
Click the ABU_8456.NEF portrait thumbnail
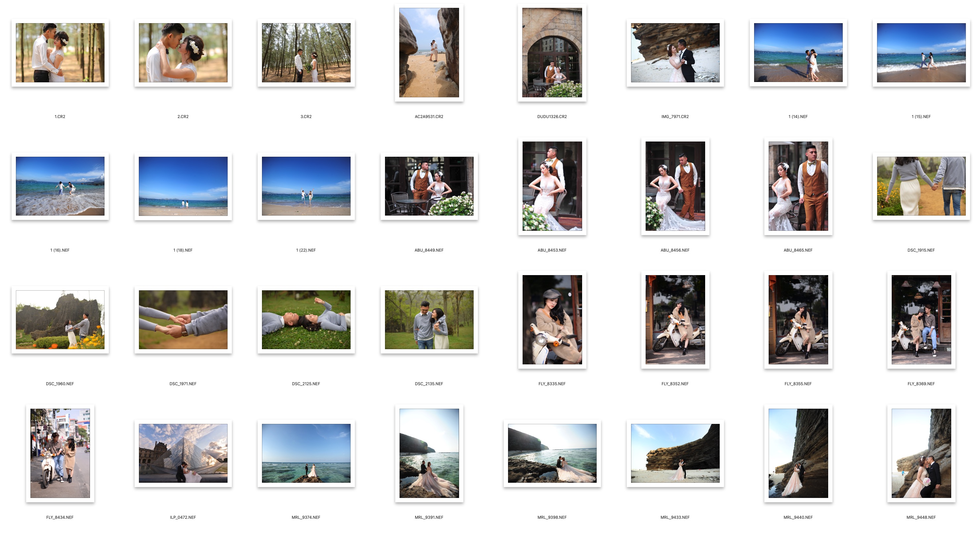pyautogui.click(x=675, y=186)
